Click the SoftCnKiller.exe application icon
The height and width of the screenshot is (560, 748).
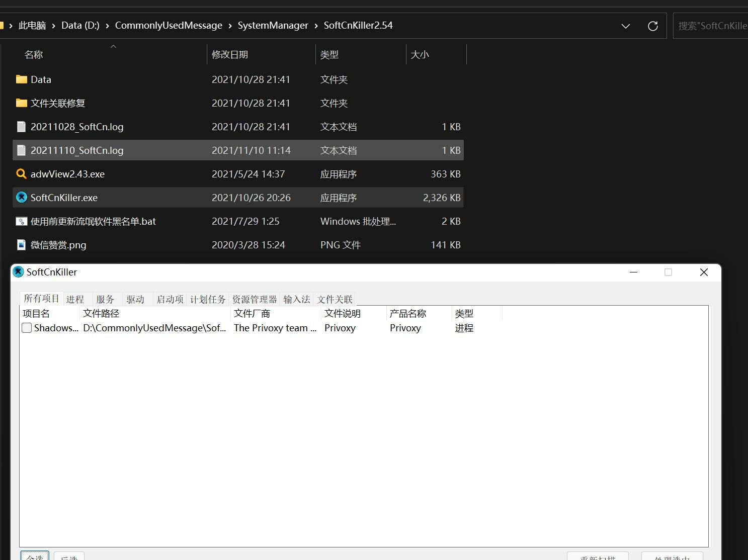[x=21, y=198]
